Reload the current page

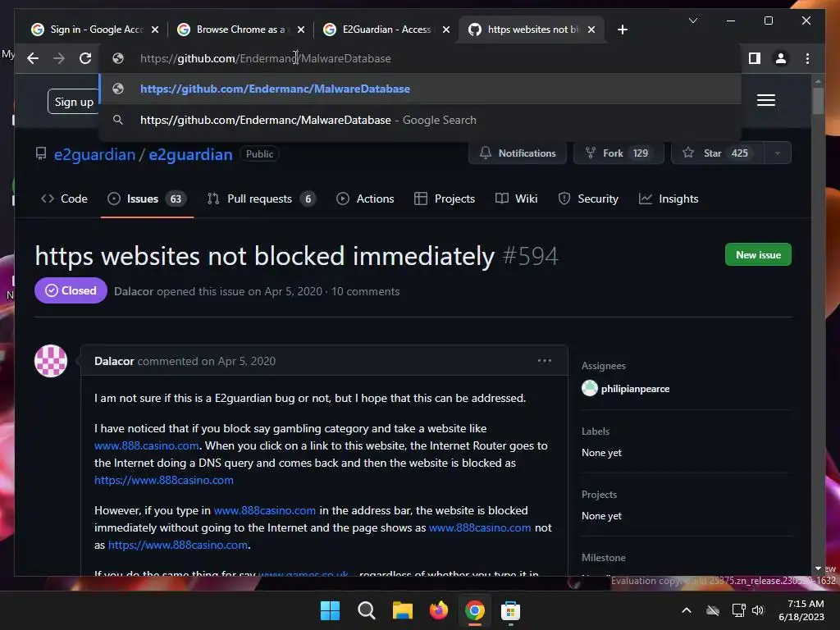[x=85, y=58]
